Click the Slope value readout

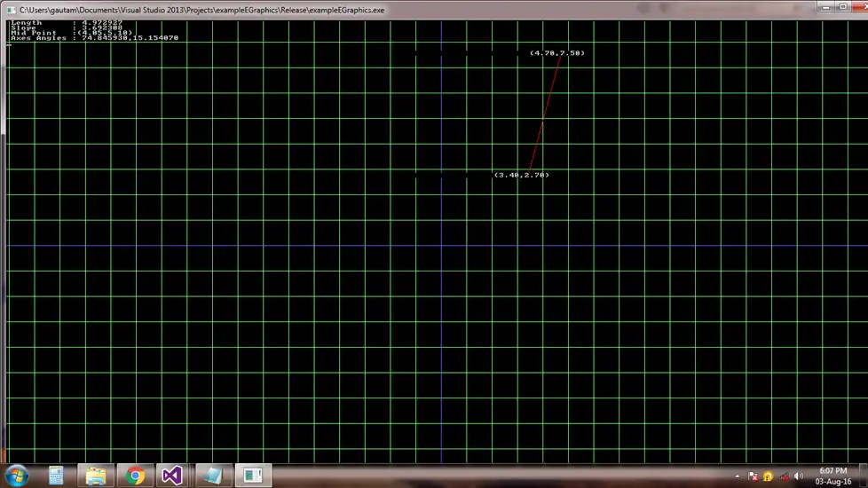[102, 28]
